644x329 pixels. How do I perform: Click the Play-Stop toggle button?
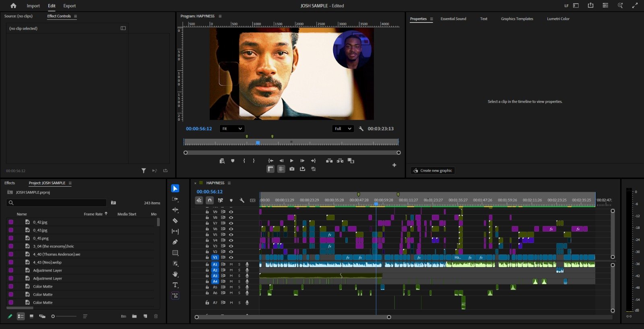pyautogui.click(x=292, y=160)
